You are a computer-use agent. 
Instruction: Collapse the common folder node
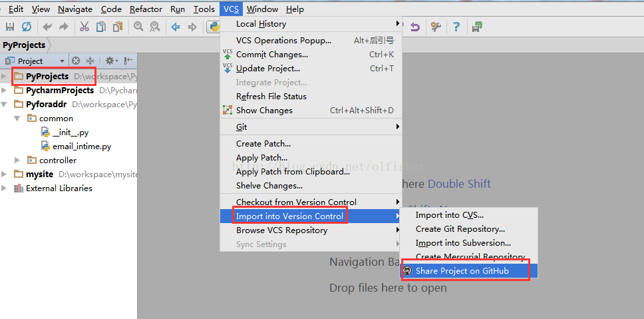click(17, 119)
